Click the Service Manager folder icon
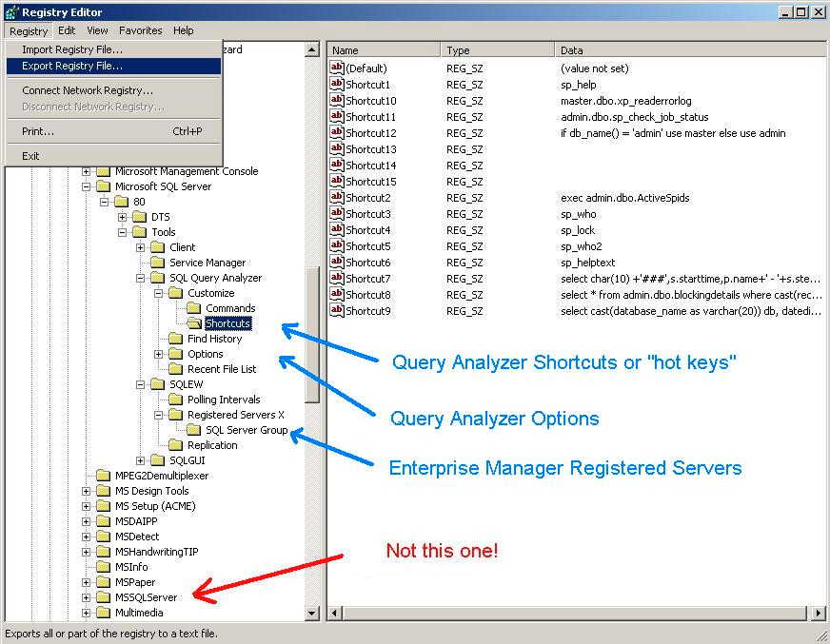 pyautogui.click(x=158, y=263)
